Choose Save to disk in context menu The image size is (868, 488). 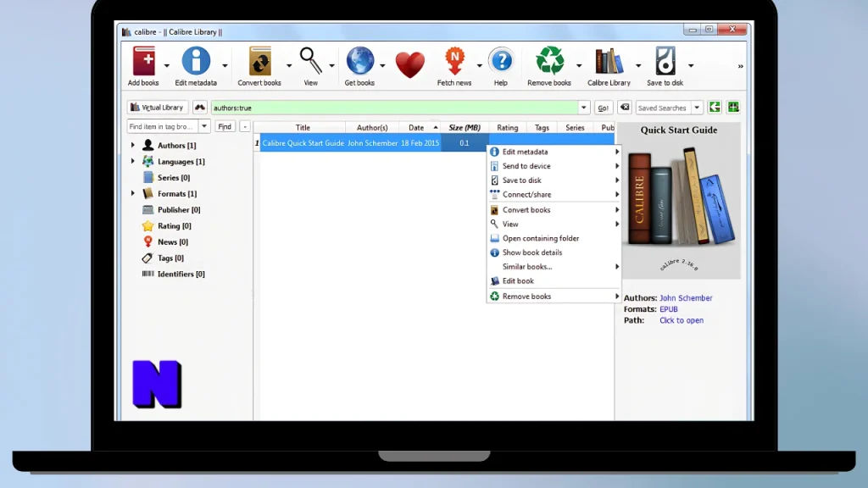point(553,180)
